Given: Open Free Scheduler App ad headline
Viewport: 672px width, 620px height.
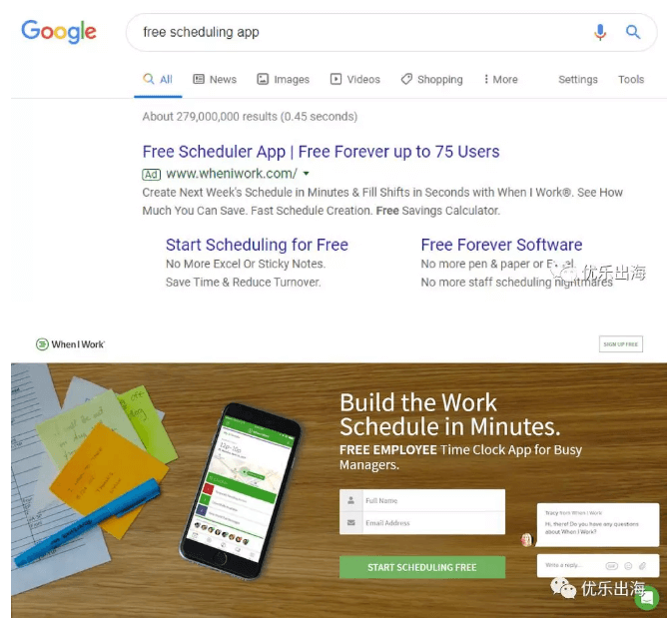Looking at the screenshot, I should click(321, 152).
